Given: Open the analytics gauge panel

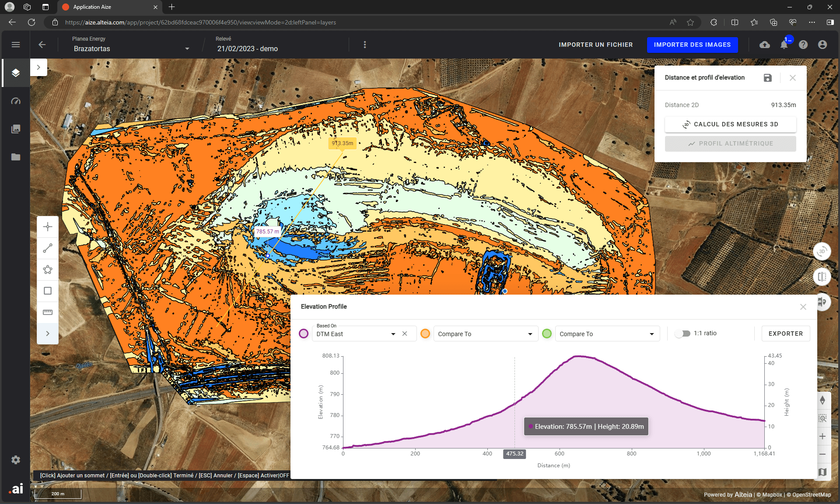Looking at the screenshot, I should point(16,101).
